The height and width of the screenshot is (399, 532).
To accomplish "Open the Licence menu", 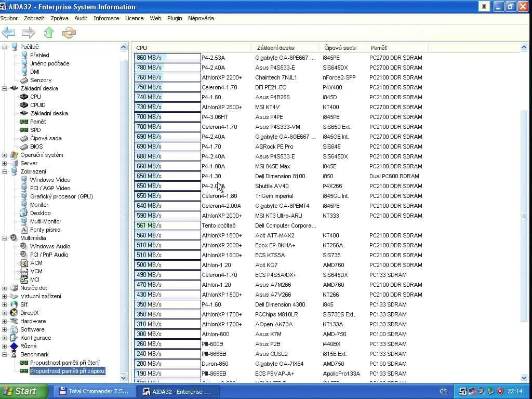I will coord(135,18).
